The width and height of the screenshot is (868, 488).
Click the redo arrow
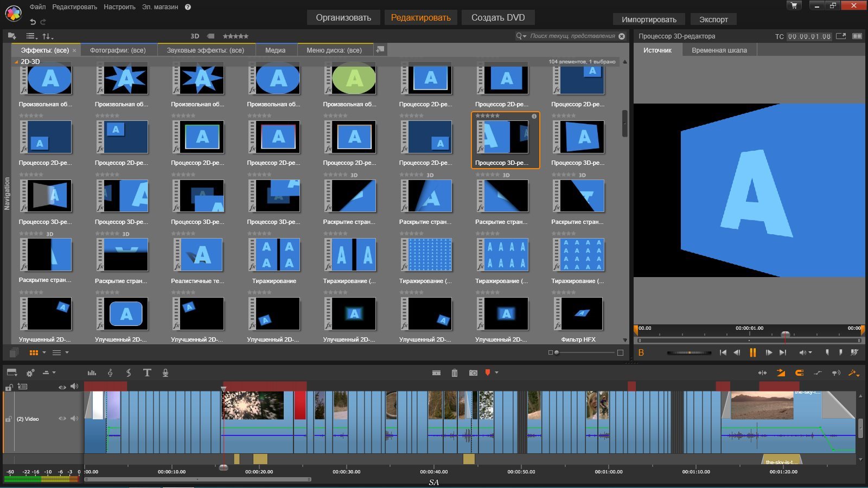(43, 22)
